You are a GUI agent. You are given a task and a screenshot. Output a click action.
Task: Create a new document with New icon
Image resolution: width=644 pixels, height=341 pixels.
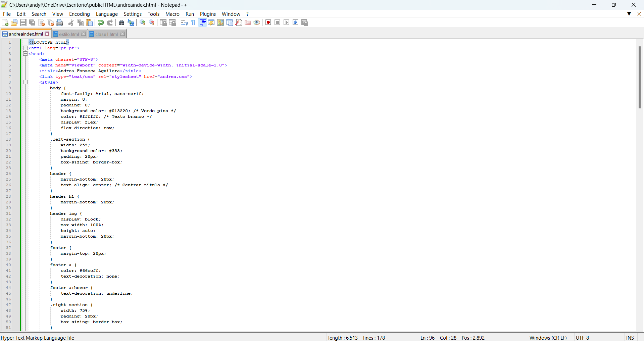tap(5, 22)
